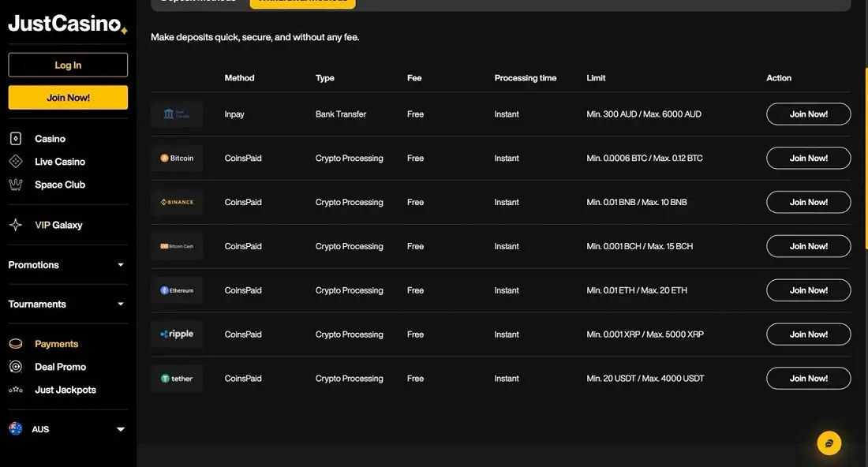The width and height of the screenshot is (868, 467).
Task: Click the JustCasino logo
Action: pyautogui.click(x=68, y=24)
